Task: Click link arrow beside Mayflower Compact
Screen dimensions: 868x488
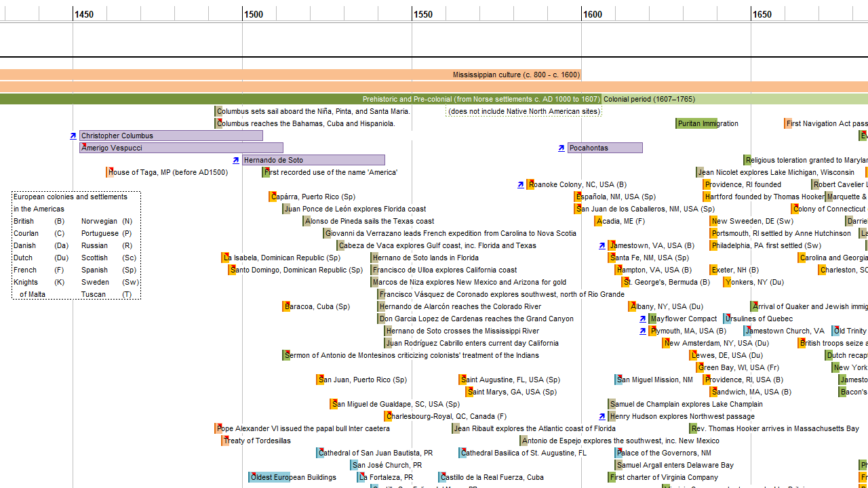Action: click(x=643, y=319)
